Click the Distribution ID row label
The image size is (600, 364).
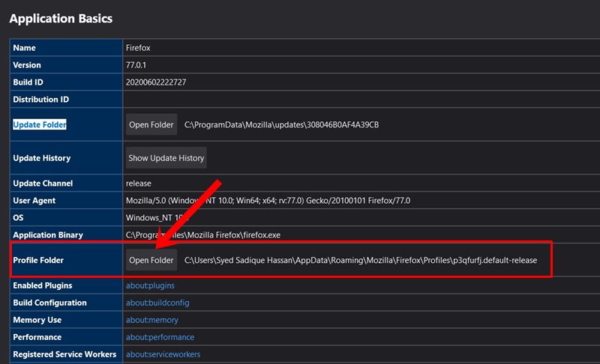point(41,100)
